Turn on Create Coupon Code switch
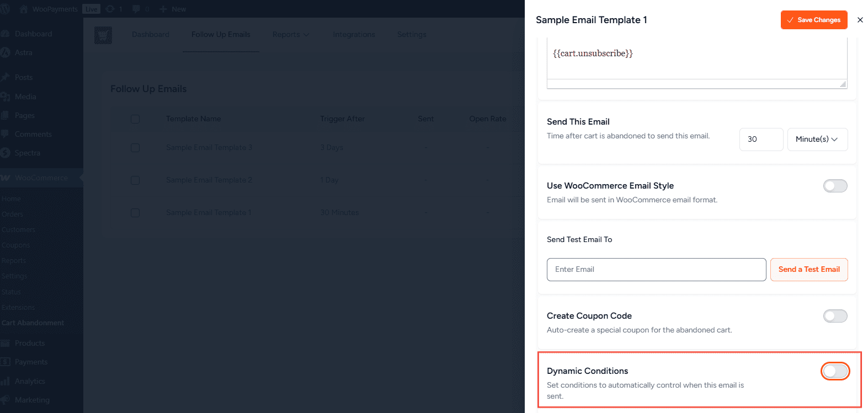 click(835, 316)
